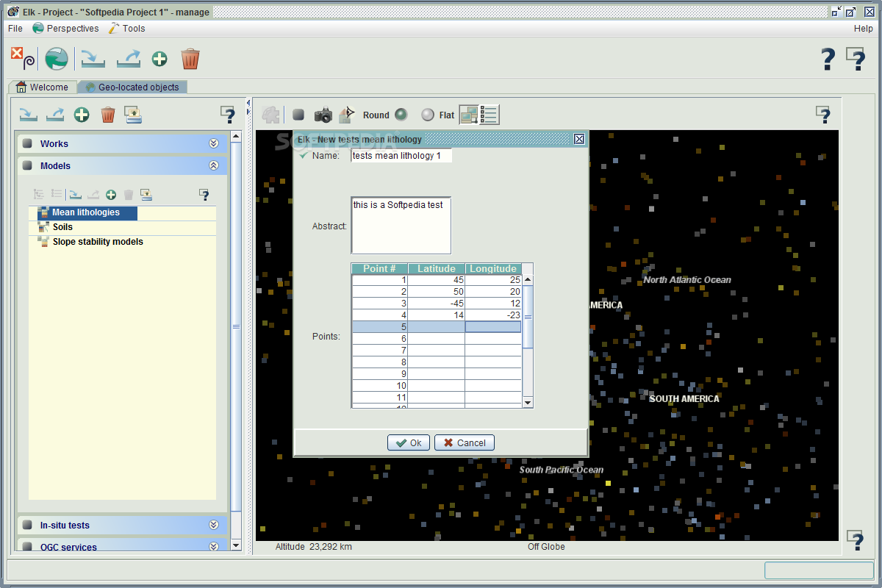This screenshot has height=588, width=882.
Task: Click the close-project red X spiral icon
Action: click(x=22, y=58)
